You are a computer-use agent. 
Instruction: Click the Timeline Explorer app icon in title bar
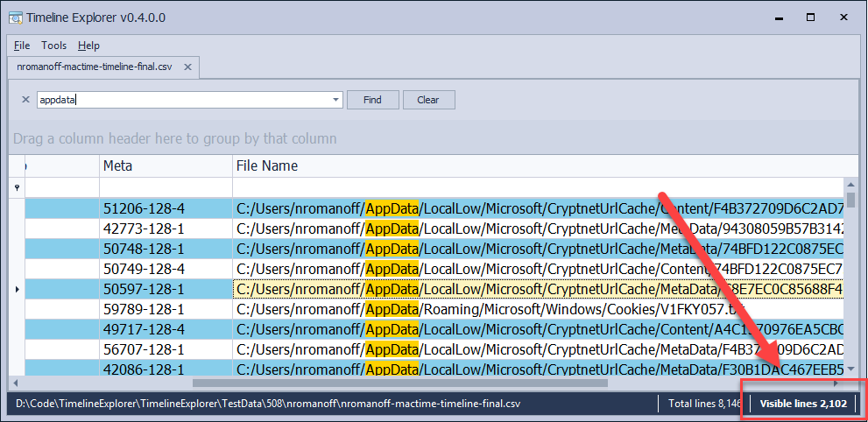15,18
